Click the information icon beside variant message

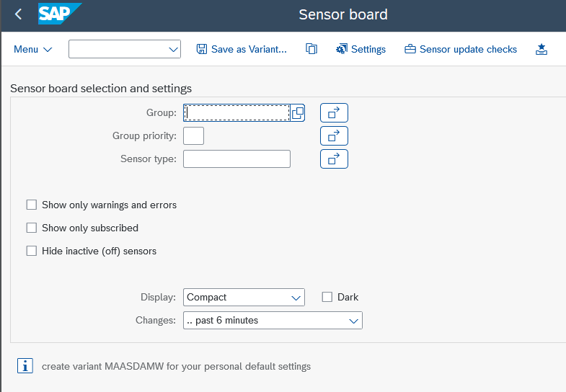pos(25,366)
